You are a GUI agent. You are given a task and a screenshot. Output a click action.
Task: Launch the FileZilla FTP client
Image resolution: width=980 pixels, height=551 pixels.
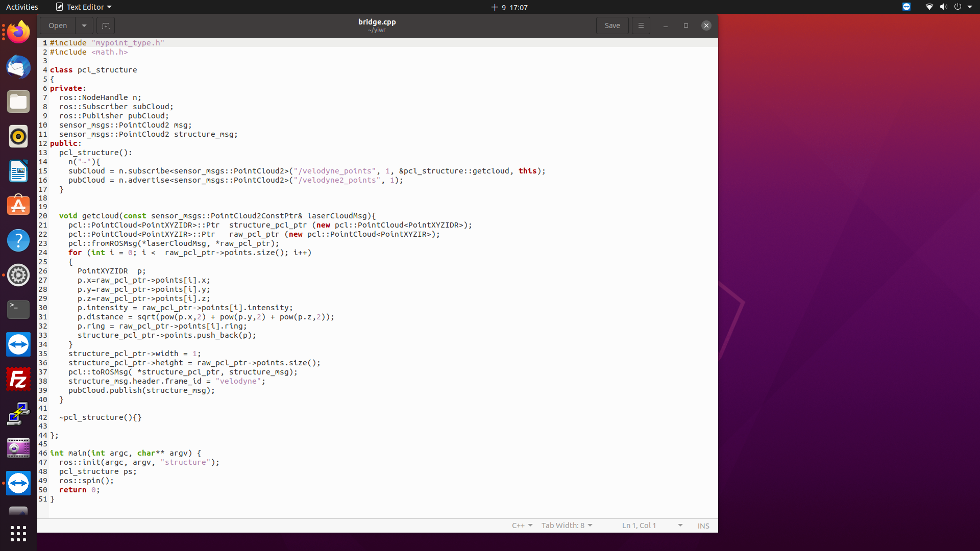point(18,379)
